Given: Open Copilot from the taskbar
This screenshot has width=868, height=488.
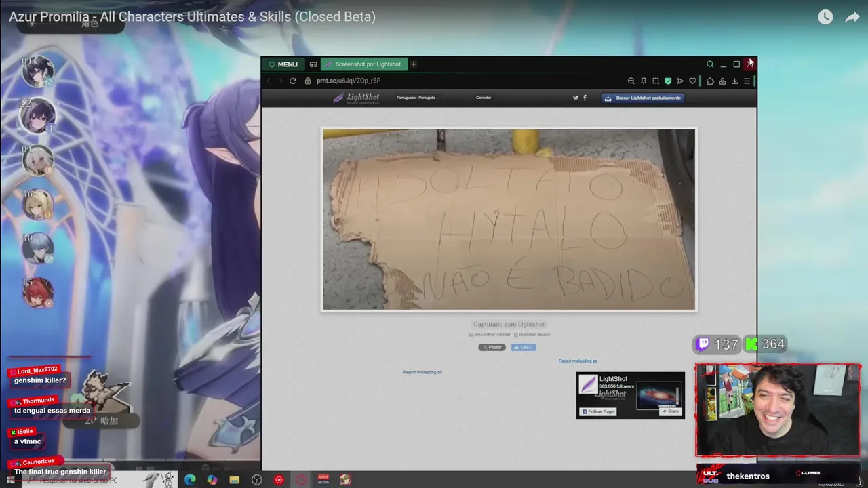Looking at the screenshot, I should click(212, 480).
